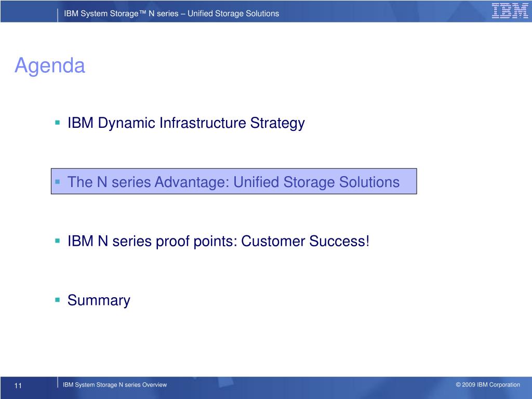This screenshot has height=399, width=532.
Task: Click '© 2009 IBM Corporation' copyright text
Action: click(487, 384)
